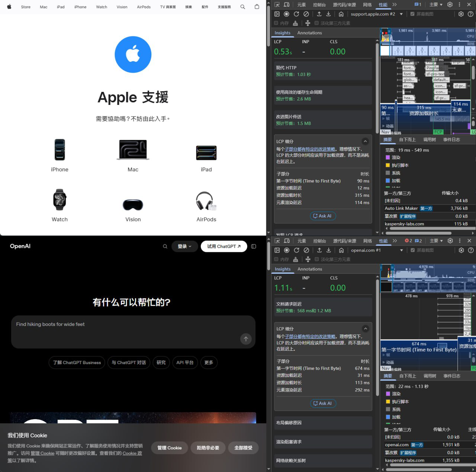476x472 pixels.
Task: Toggle 淡化第三方元素 checkbox in Apple DevTools
Action: [x=317, y=23]
